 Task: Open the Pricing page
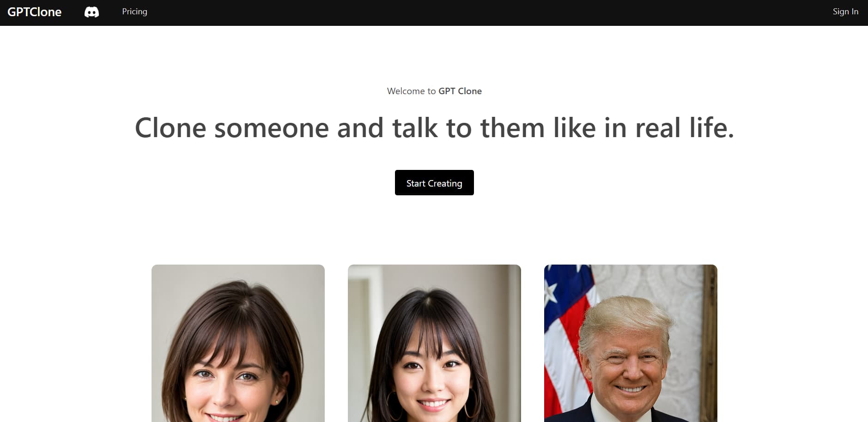134,12
